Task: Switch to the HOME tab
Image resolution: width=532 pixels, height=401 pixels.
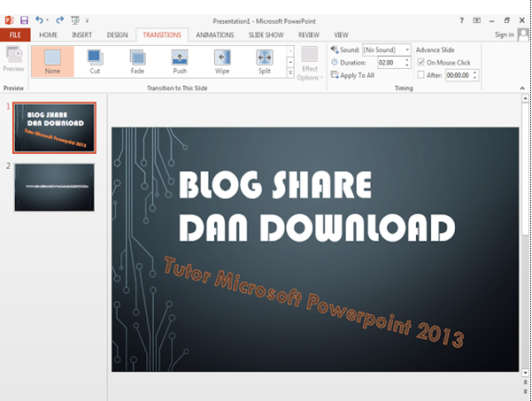Action: pos(48,35)
